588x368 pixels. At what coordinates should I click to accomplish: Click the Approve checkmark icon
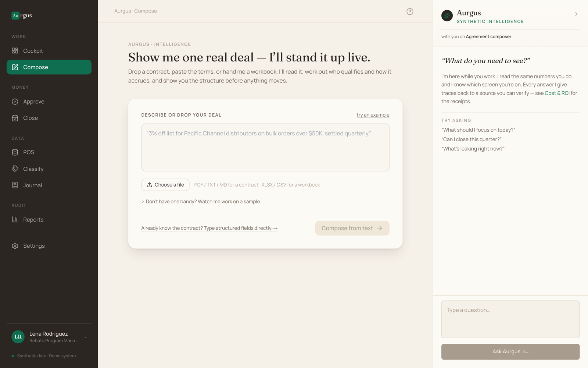15,102
